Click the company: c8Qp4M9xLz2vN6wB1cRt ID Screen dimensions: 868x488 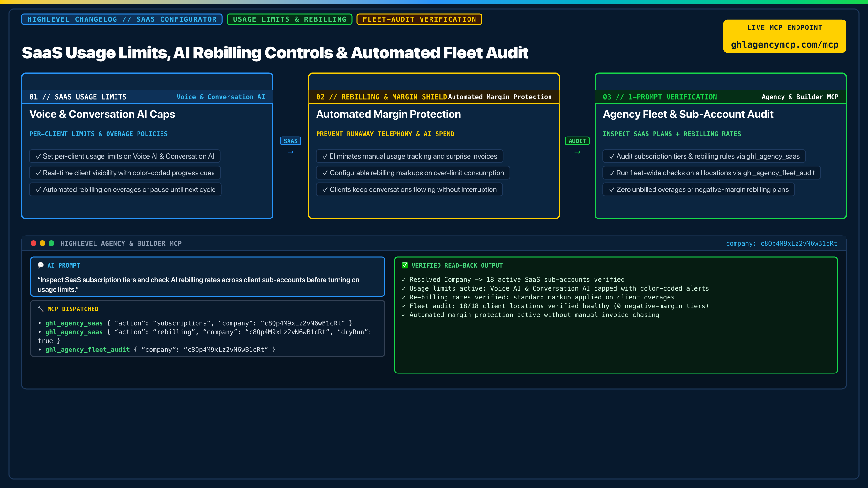(x=782, y=243)
